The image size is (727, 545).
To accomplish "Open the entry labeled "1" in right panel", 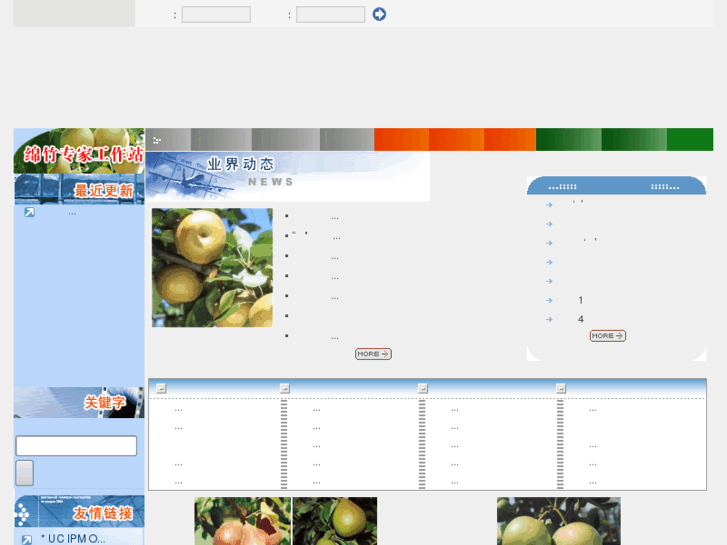I will click(x=580, y=301).
